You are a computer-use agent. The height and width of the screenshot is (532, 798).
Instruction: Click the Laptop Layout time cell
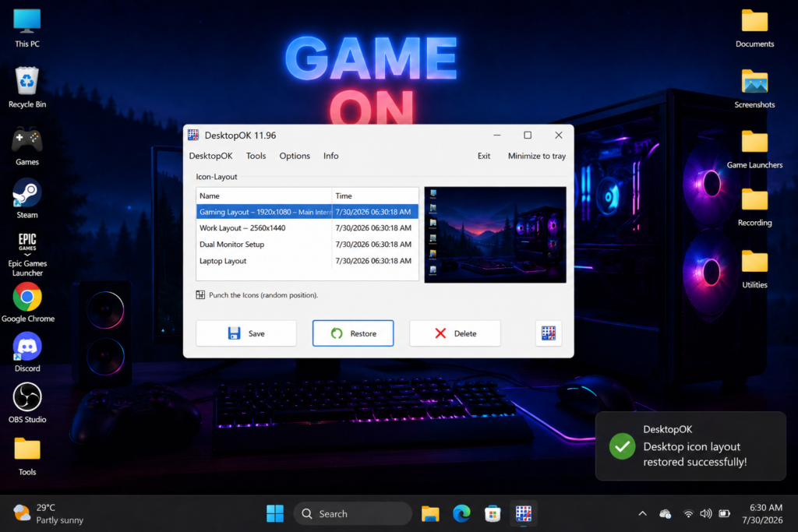pyautogui.click(x=373, y=260)
